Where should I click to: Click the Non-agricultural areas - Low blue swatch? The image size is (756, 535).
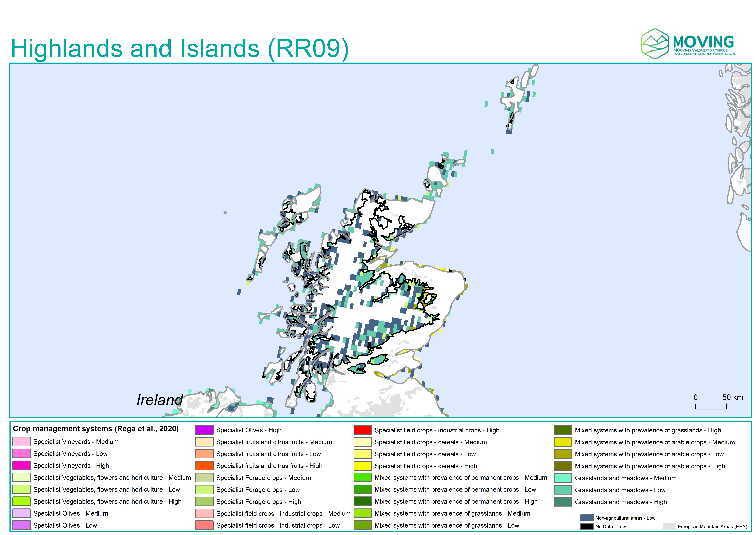(x=587, y=518)
